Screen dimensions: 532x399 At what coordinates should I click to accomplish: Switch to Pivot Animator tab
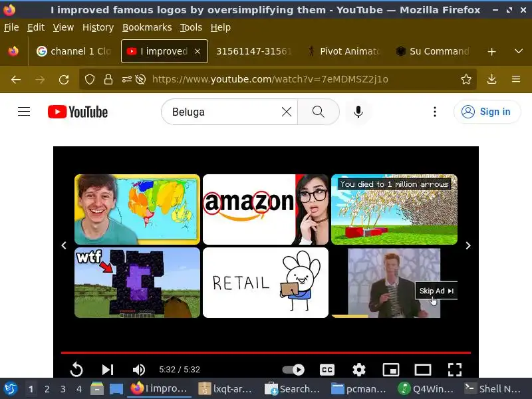point(344,51)
